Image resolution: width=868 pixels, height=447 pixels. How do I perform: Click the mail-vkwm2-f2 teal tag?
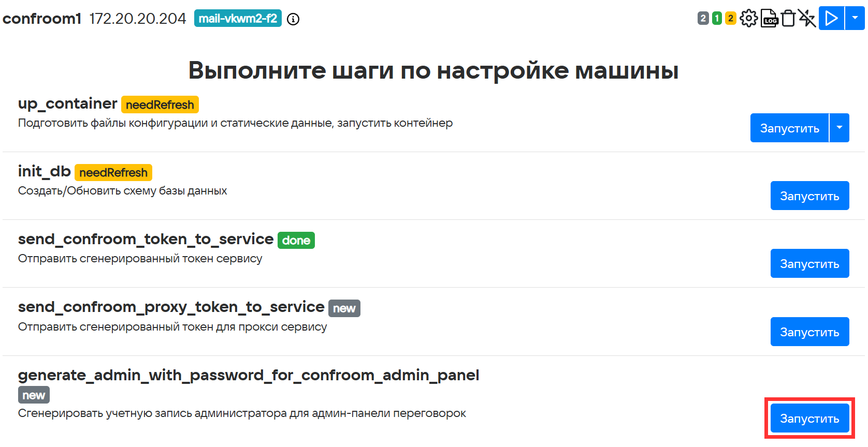(x=238, y=19)
